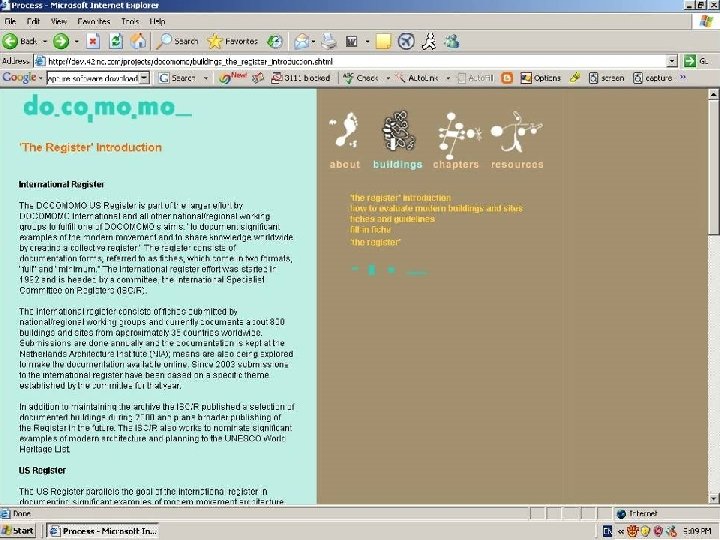Open the address bar URL dropdown
Viewport: 720px width, 540px height.
point(672,61)
